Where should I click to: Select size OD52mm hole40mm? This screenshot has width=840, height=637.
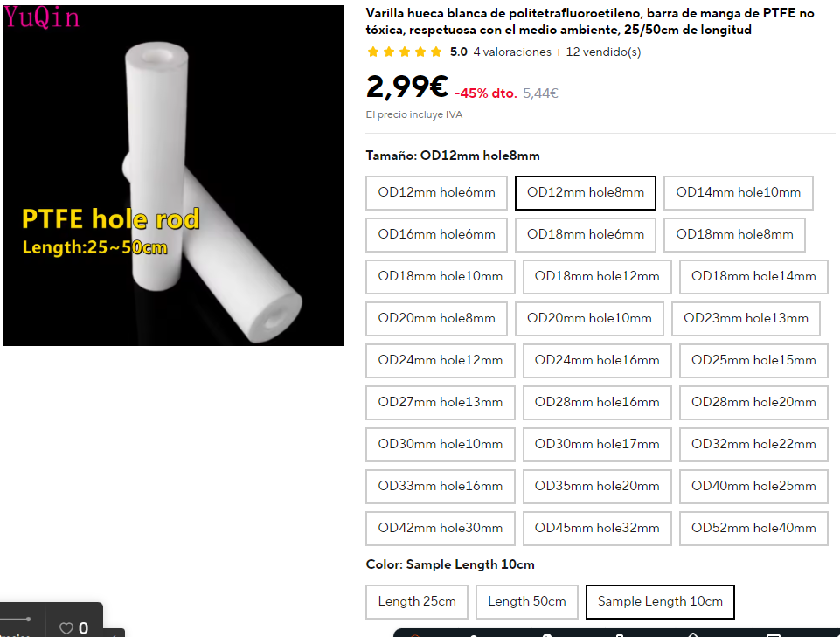[753, 529]
